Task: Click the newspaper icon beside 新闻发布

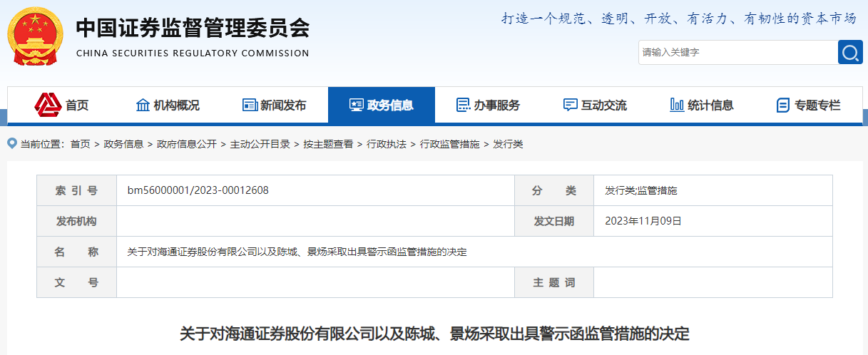Action: (x=250, y=106)
